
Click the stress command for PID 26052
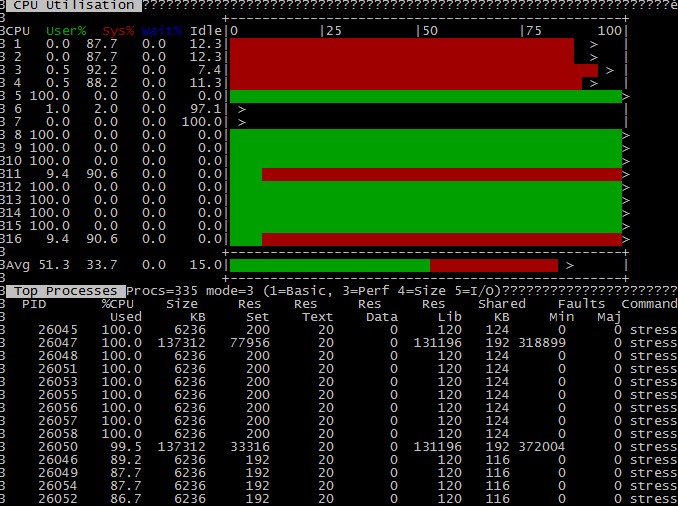(653, 499)
